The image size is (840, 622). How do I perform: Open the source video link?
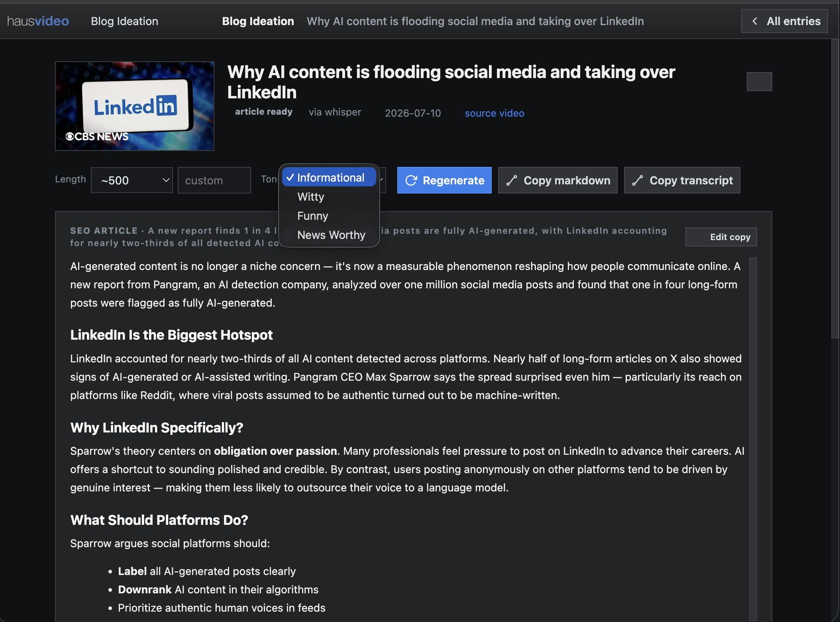coord(494,113)
